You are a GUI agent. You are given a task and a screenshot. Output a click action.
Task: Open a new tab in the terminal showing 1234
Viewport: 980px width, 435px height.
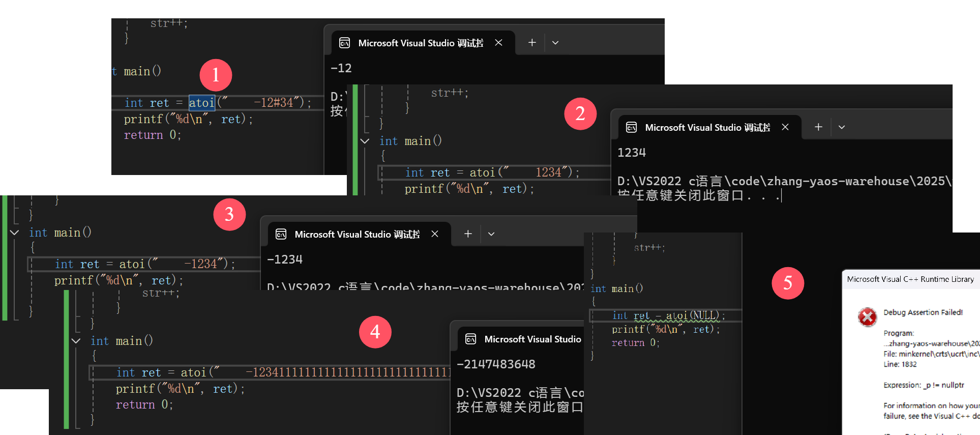tap(818, 127)
